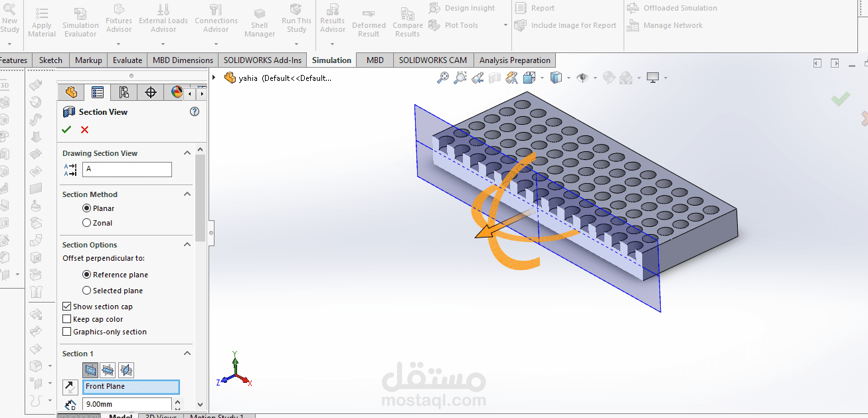Switch to the SOLIDWORKS Add-Ins tab
This screenshot has height=418, width=868.
pos(262,60)
